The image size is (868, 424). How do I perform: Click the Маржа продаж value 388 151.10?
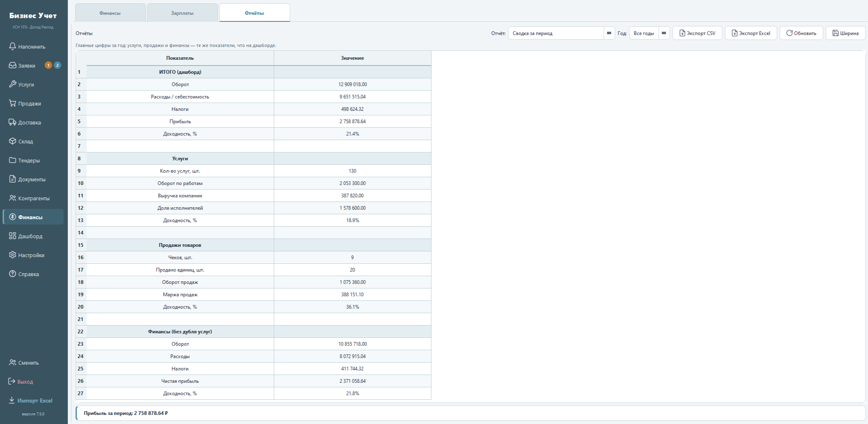click(x=353, y=295)
